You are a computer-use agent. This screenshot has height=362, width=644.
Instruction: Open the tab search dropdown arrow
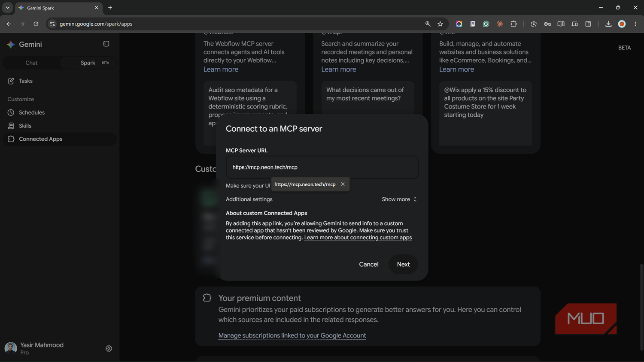coord(7,8)
